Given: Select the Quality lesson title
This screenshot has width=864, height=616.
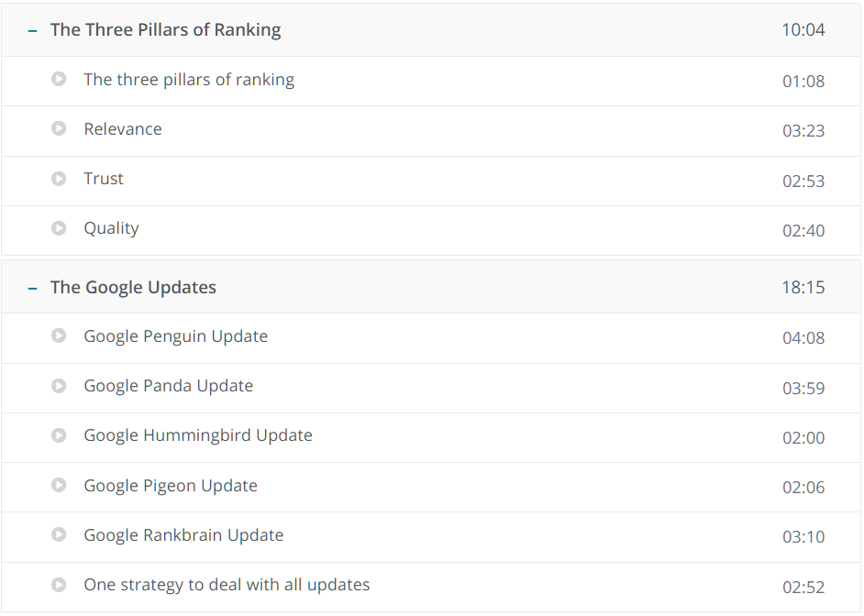Looking at the screenshot, I should tap(111, 228).
